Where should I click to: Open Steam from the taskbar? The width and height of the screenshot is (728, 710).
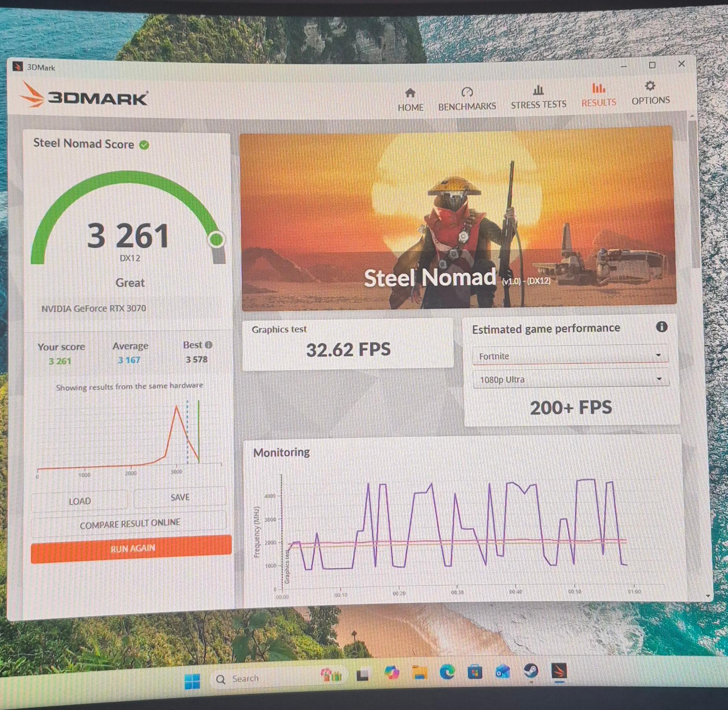click(x=531, y=671)
